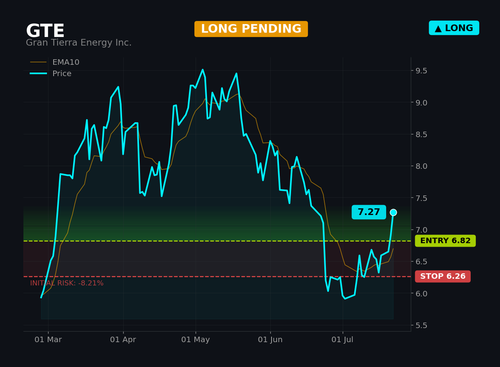Click the Gran Tierra Energy Inc. company name
The height and width of the screenshot is (367, 500).
[79, 43]
